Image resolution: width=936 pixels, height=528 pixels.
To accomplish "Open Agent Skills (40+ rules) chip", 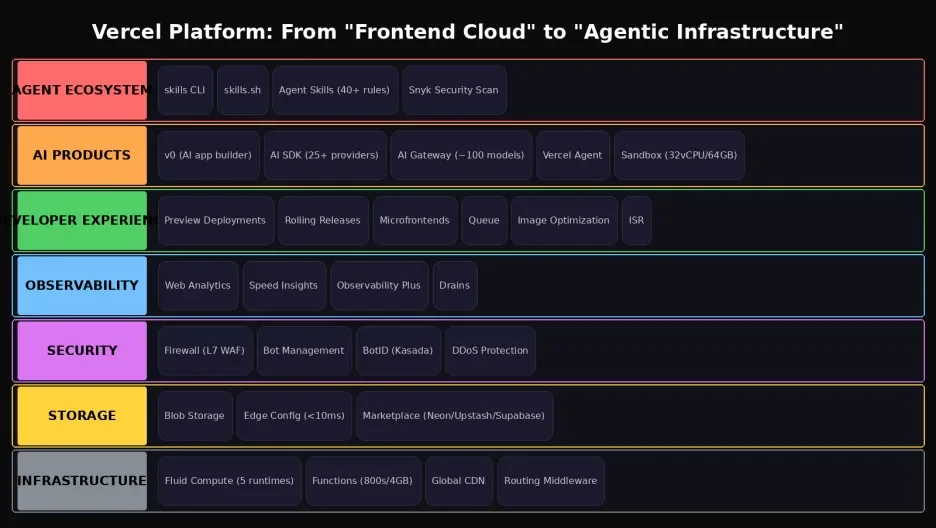I will coord(334,90).
